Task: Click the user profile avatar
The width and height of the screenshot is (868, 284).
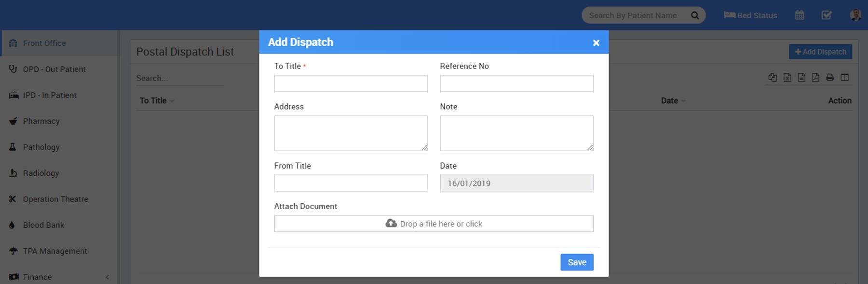Action: [855, 15]
